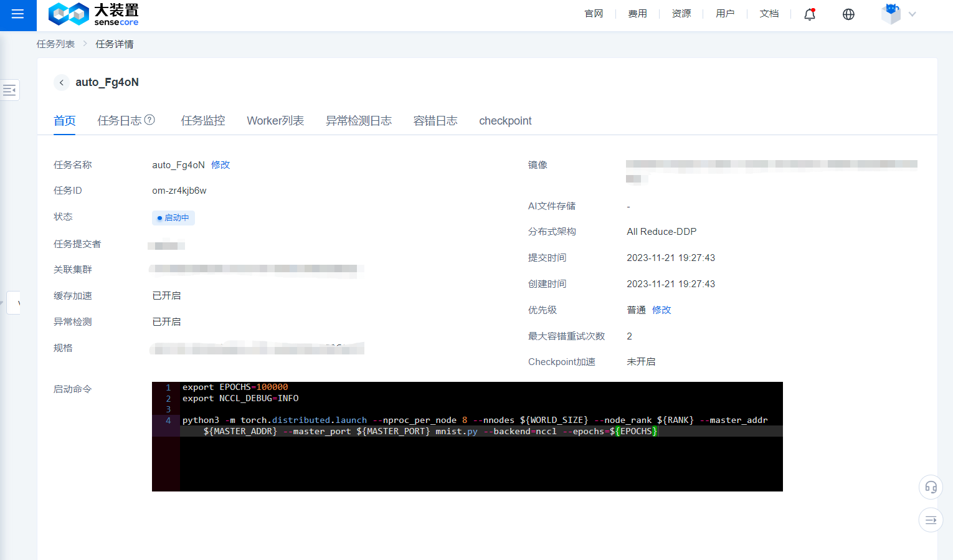Open the headset customer support icon
Viewport: 953px width, 560px height.
coord(931,487)
